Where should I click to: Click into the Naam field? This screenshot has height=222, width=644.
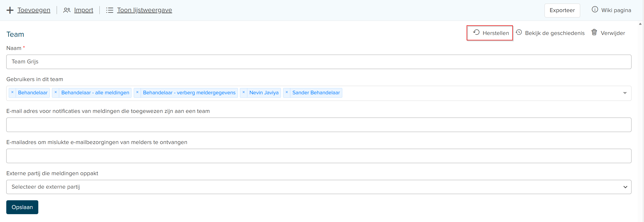[319, 62]
